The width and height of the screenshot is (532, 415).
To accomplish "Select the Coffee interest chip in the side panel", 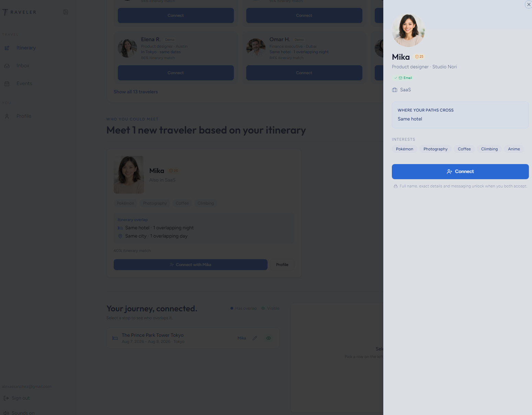I will pyautogui.click(x=464, y=149).
